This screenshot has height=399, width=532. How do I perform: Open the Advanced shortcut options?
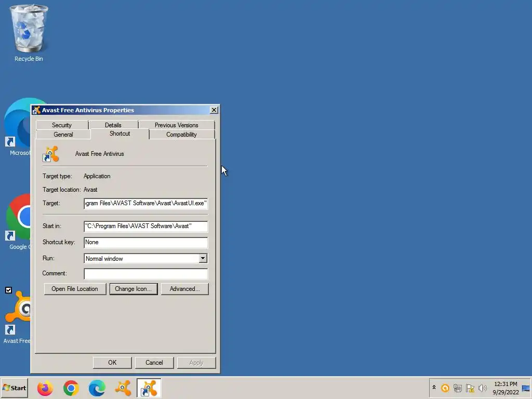(x=184, y=289)
